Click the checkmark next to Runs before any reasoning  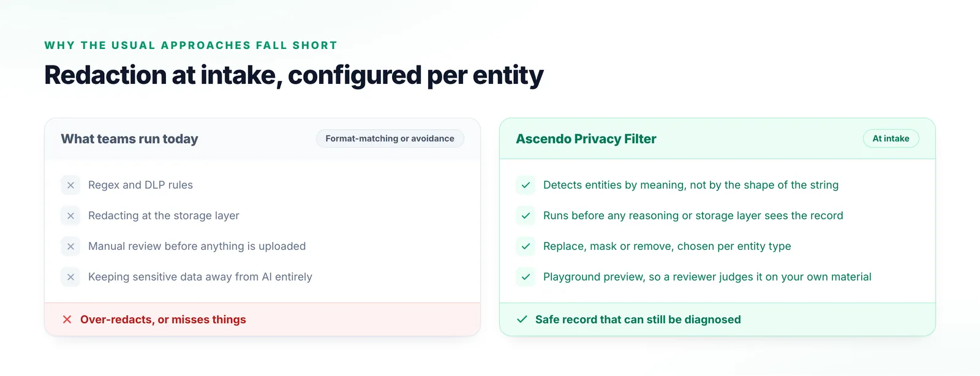[526, 216]
